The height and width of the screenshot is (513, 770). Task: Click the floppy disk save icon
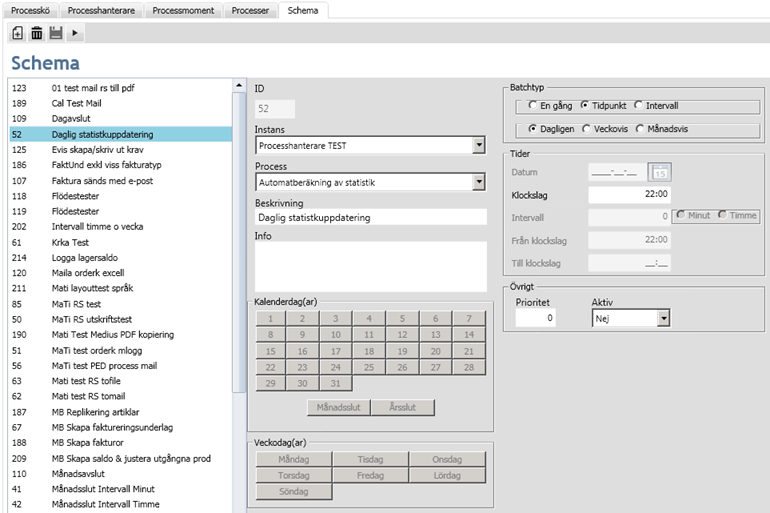[x=56, y=33]
